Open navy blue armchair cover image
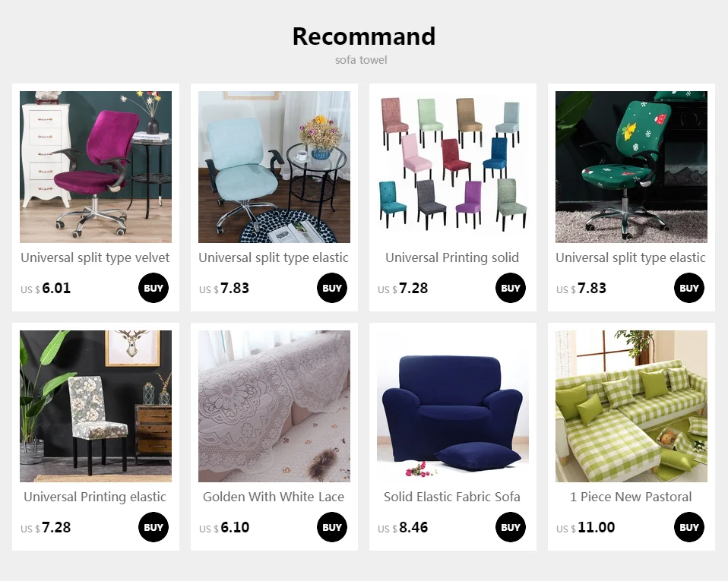 [x=453, y=406]
